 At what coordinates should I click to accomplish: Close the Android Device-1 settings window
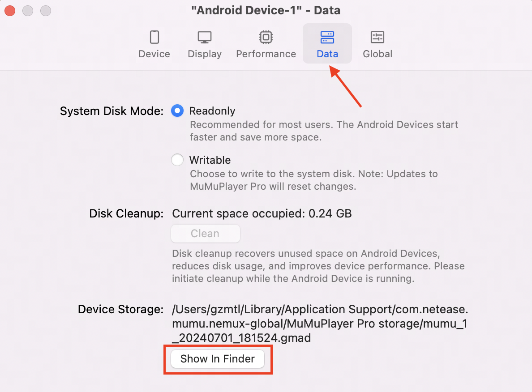coord(10,10)
